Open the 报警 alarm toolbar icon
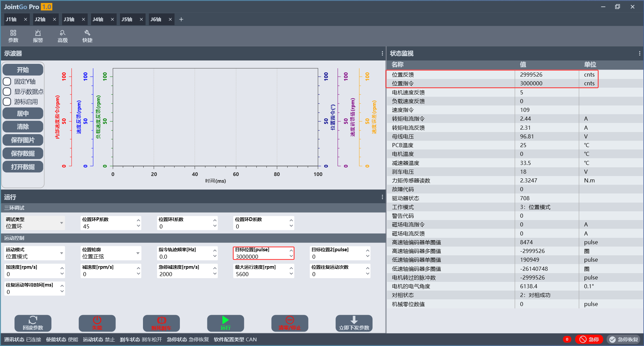 point(38,36)
